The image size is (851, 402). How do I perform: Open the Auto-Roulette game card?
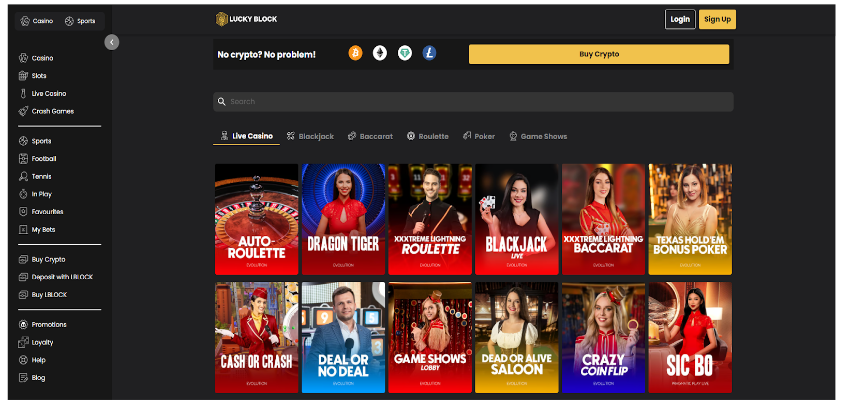coord(257,219)
